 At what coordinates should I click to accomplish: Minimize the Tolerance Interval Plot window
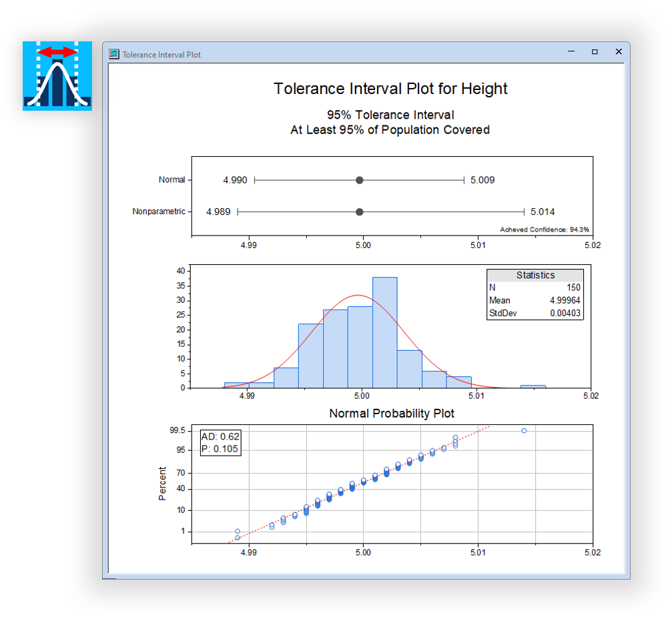tap(571, 51)
